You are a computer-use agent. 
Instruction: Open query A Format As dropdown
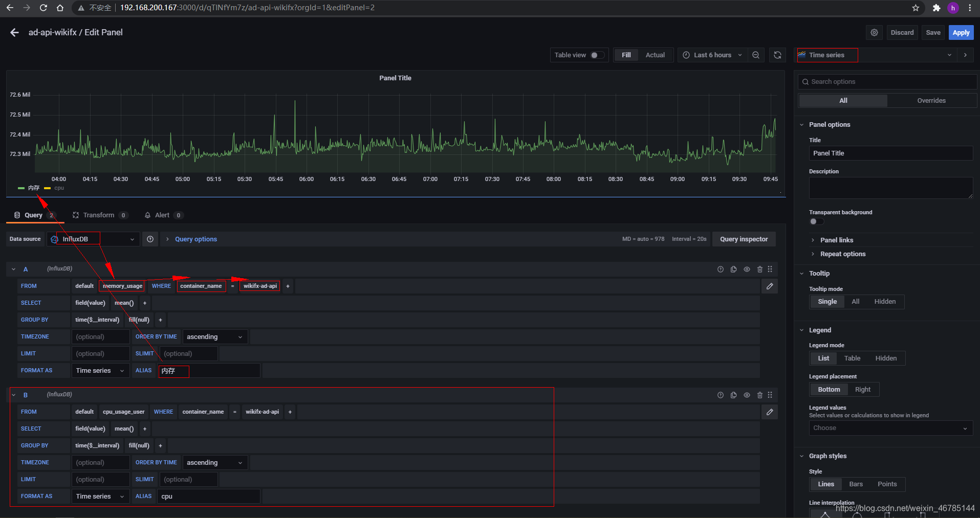[x=100, y=371]
